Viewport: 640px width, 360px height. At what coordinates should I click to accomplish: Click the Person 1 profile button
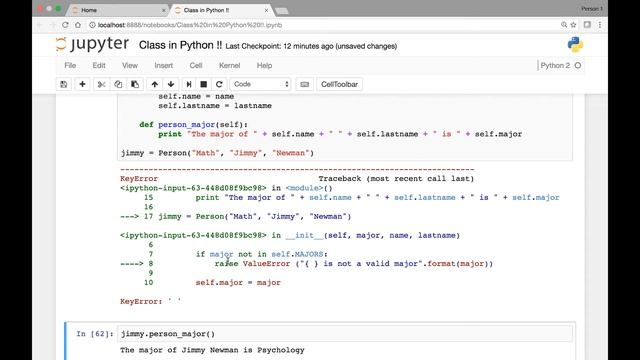click(591, 9)
